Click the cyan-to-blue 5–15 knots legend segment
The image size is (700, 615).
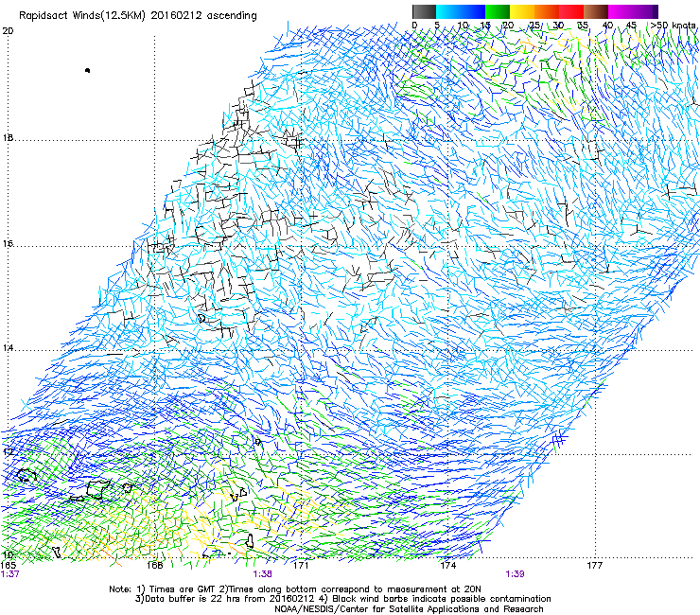(x=461, y=11)
